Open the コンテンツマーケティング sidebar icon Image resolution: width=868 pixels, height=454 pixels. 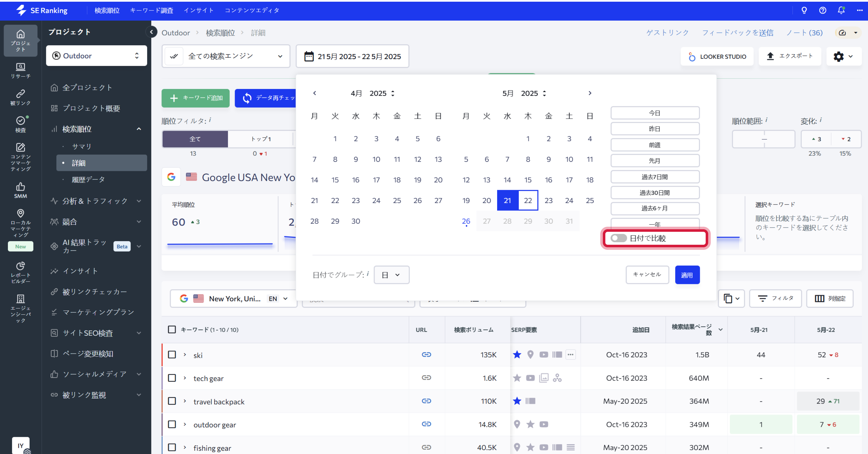coord(20,157)
